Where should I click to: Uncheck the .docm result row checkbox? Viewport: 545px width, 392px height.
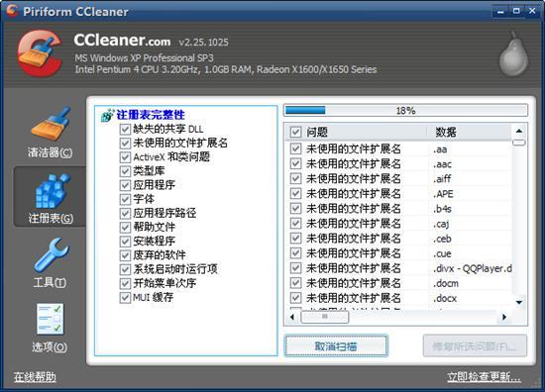click(295, 283)
